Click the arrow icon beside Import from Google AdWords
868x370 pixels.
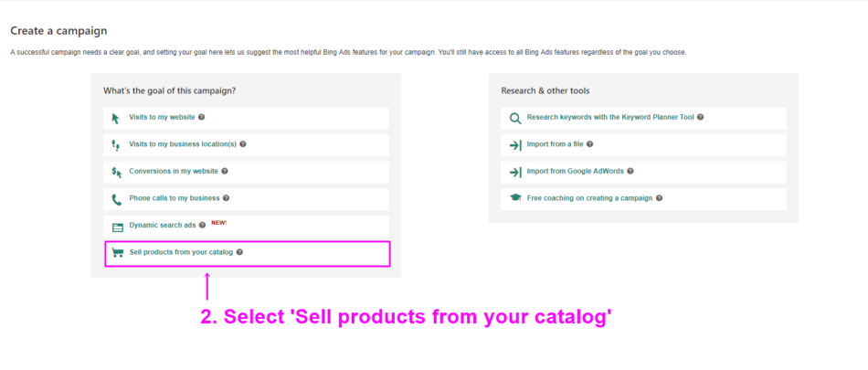point(515,172)
